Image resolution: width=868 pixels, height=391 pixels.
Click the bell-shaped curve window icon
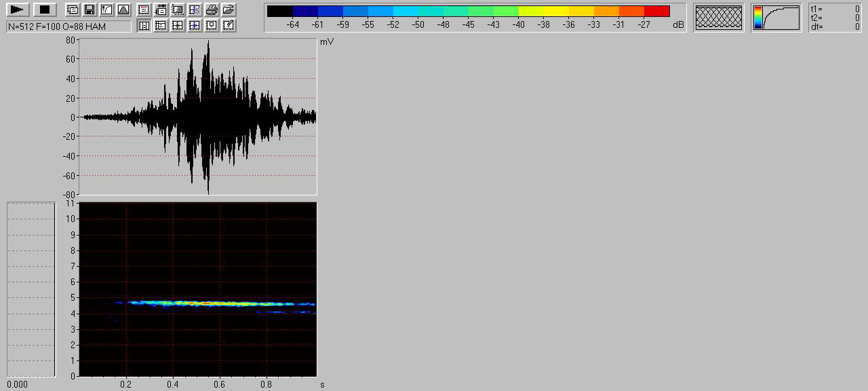123,10
